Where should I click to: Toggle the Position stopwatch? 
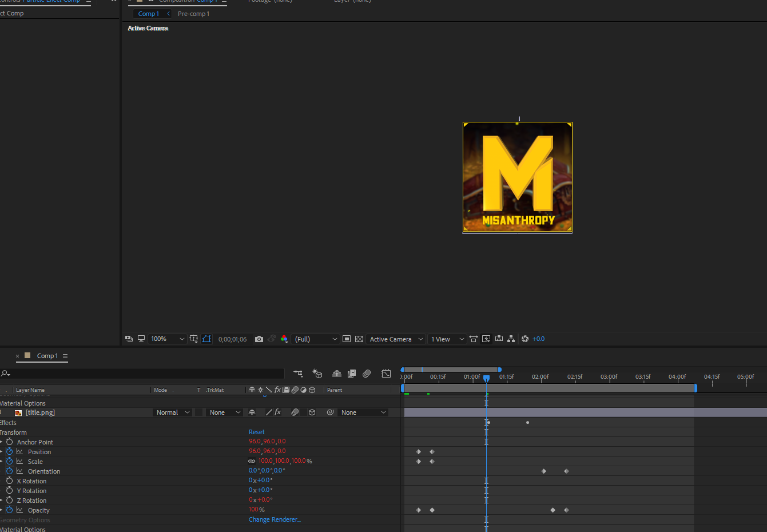(x=9, y=451)
